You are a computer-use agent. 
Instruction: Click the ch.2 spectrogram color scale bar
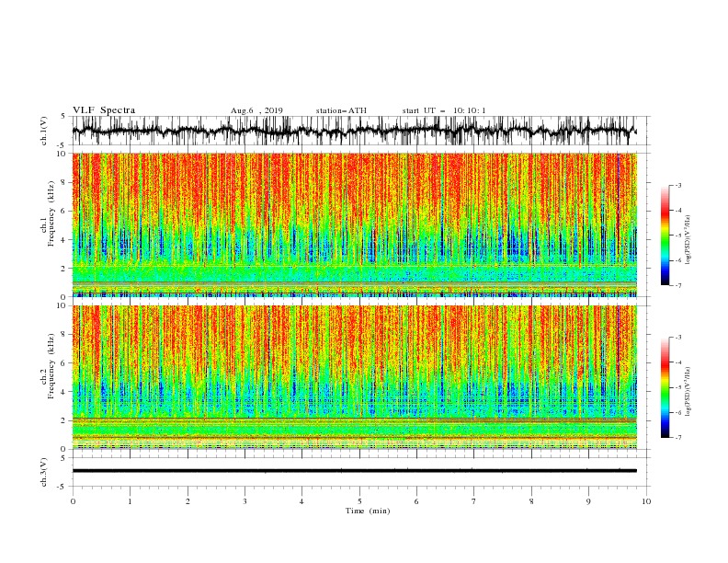665,387
